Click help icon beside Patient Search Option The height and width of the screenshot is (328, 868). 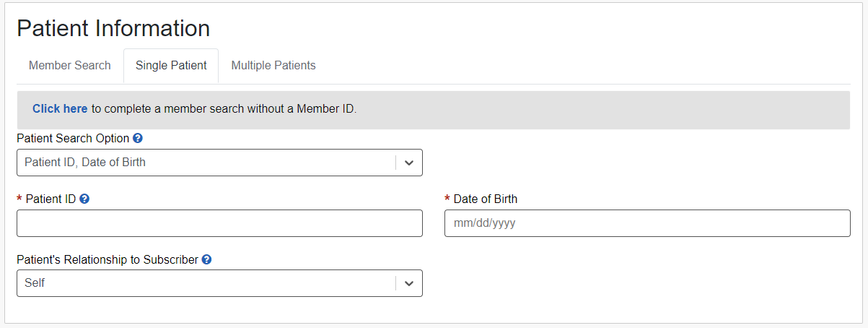point(138,138)
